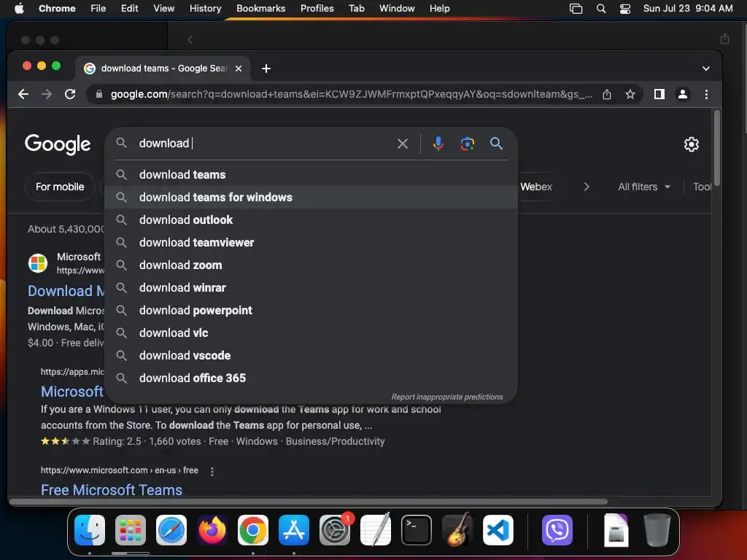Open Viber from the Dock
The image size is (747, 560).
coord(557,530)
